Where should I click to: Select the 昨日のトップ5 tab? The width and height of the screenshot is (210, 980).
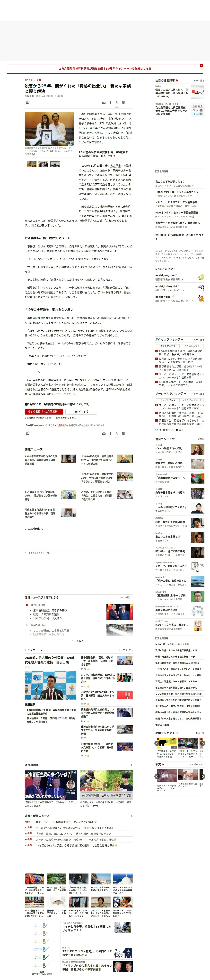(192, 346)
